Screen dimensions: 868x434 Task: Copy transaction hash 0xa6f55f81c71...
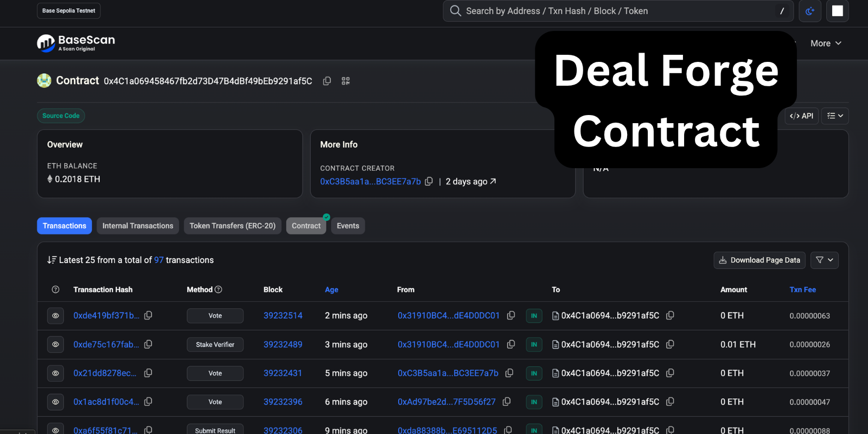148,430
